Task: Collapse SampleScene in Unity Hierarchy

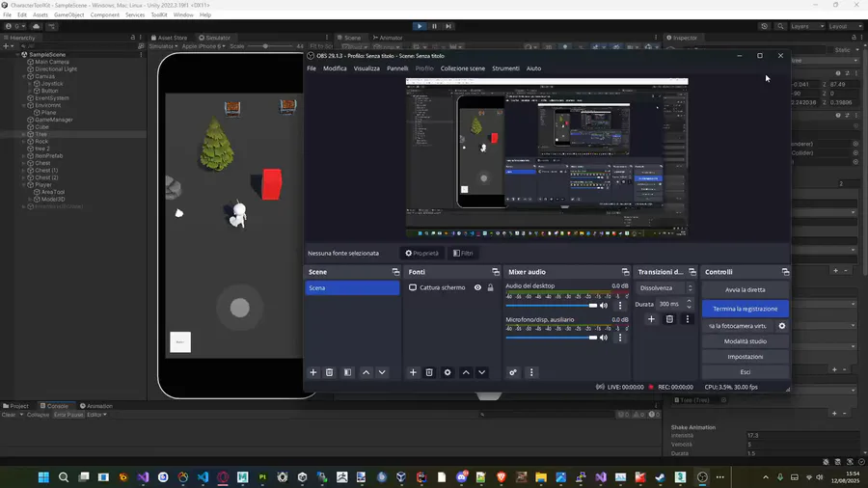Action: click(x=17, y=55)
